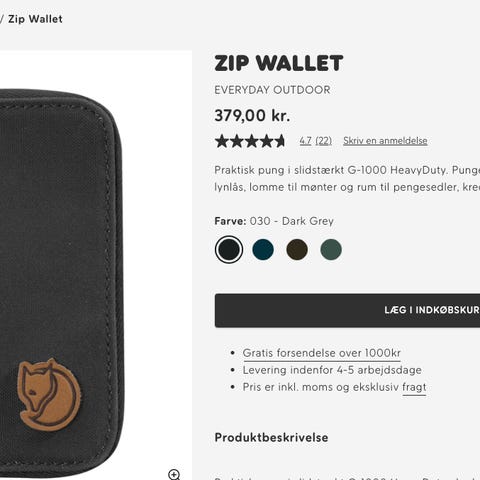Choose the dark olive brown color swatch
The image size is (480, 480).
297,249
